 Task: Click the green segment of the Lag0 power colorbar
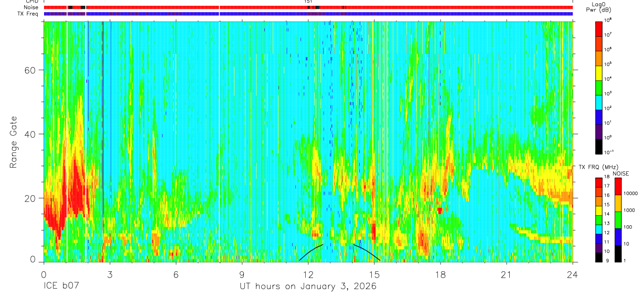click(x=599, y=87)
